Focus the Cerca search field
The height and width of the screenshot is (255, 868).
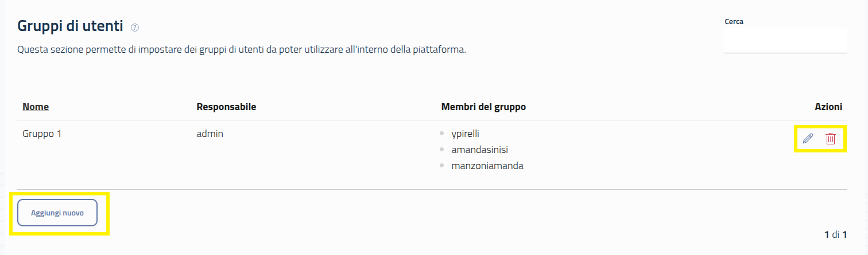tap(785, 41)
